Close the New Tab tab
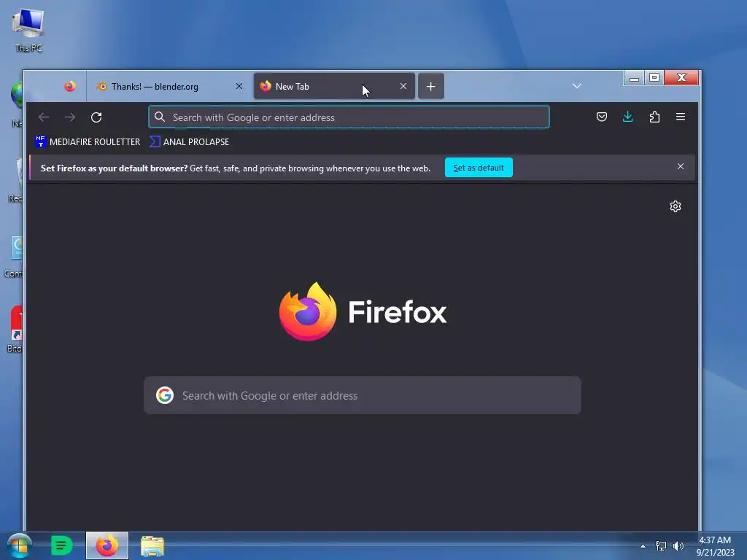This screenshot has width=747, height=560. (x=403, y=86)
